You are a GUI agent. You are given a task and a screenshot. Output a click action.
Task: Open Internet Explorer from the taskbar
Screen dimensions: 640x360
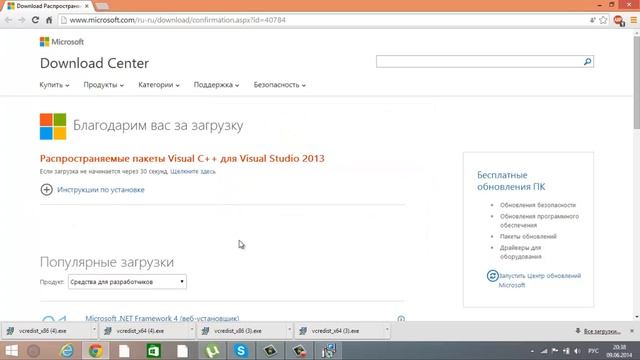67,351
